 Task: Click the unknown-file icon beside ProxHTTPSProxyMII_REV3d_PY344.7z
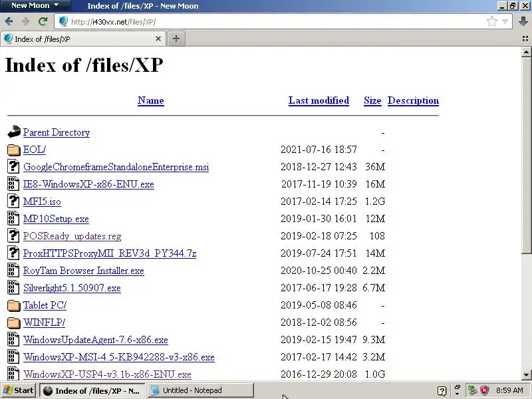coord(13,253)
